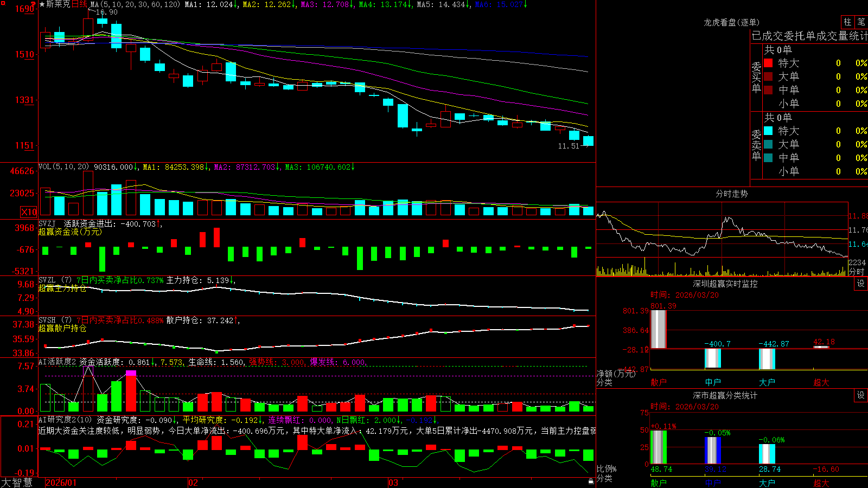This screenshot has width=868, height=488.
Task: Click the -16.60 超大 value in classification stats
Action: (826, 469)
